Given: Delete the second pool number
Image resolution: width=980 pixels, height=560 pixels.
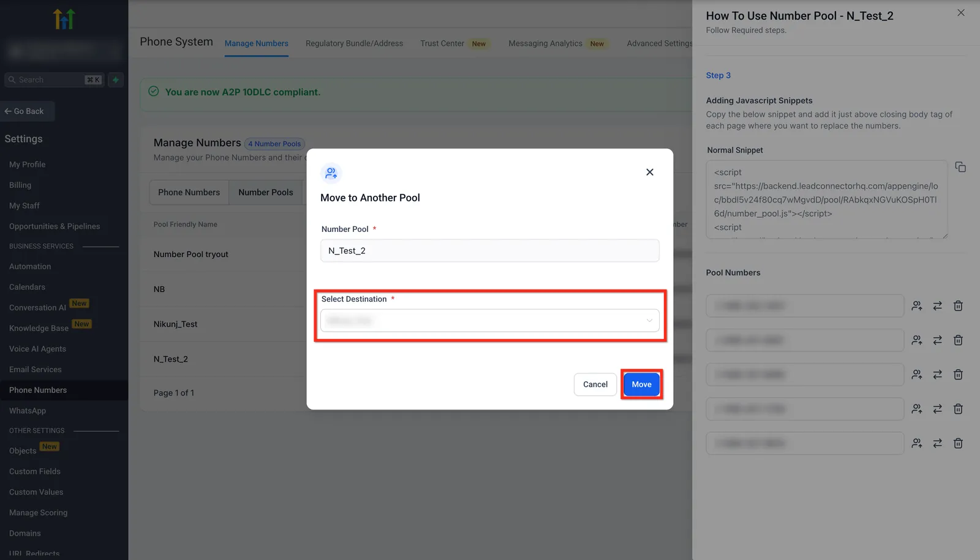Looking at the screenshot, I should pyautogui.click(x=959, y=340).
